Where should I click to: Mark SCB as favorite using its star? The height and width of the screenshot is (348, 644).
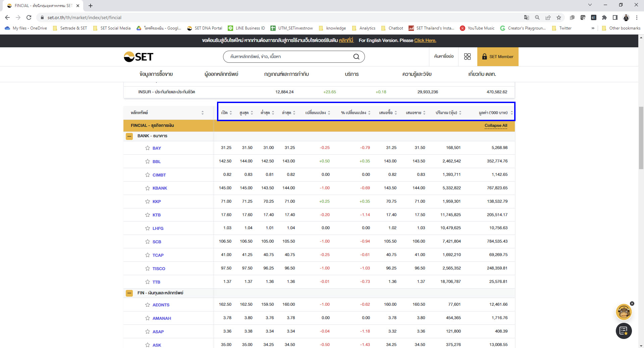click(x=148, y=242)
